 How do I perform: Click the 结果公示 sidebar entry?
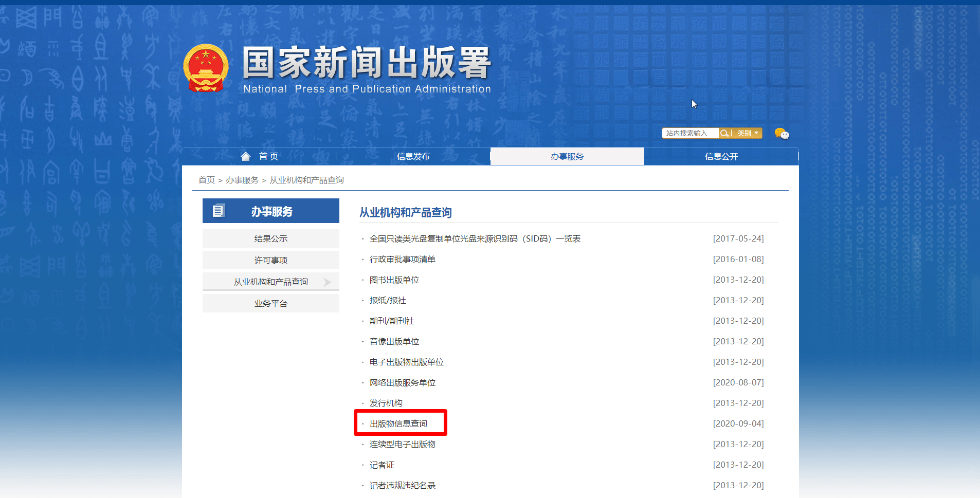(270, 238)
